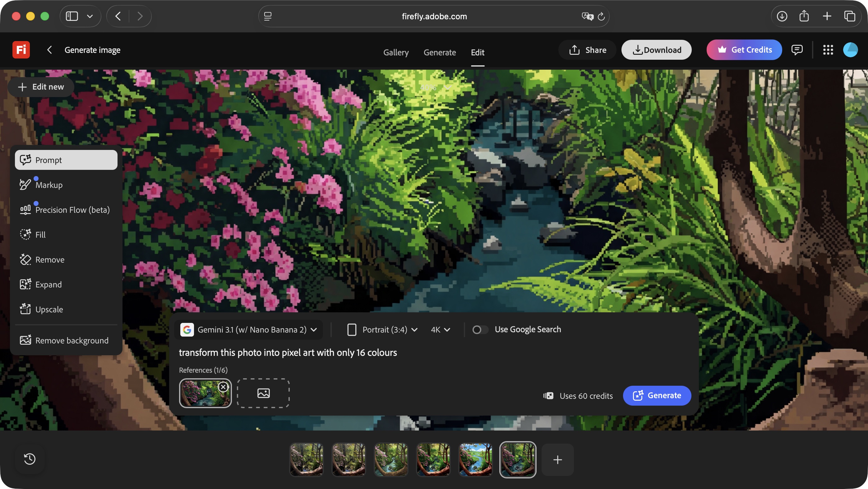Screen dimensions: 868x489
Task: Open the Gemini 3.1 model dropdown
Action: pyautogui.click(x=249, y=329)
